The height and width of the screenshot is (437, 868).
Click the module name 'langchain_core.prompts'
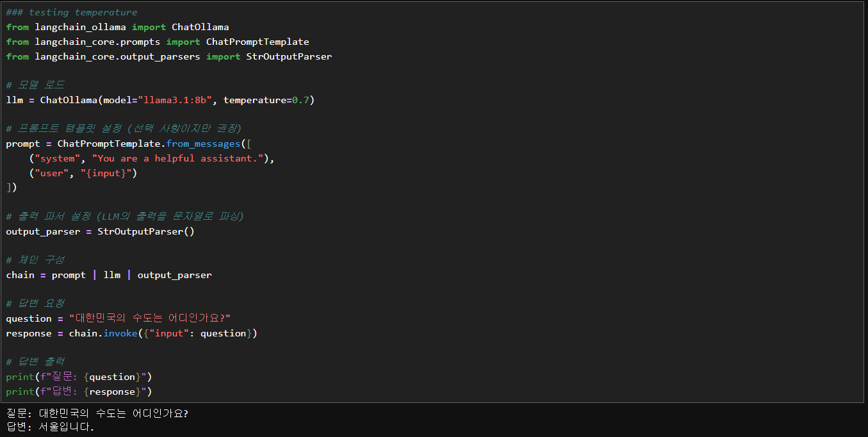pos(97,42)
